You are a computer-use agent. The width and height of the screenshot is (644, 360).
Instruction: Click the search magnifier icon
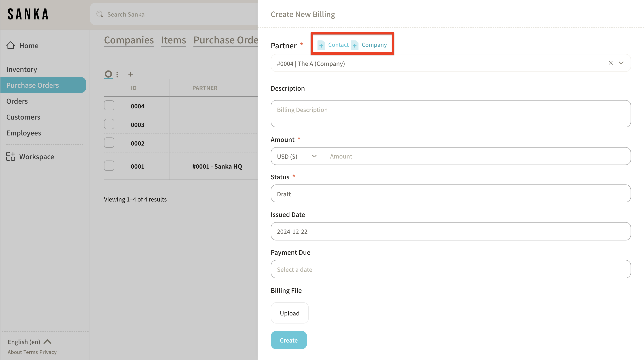coord(100,14)
